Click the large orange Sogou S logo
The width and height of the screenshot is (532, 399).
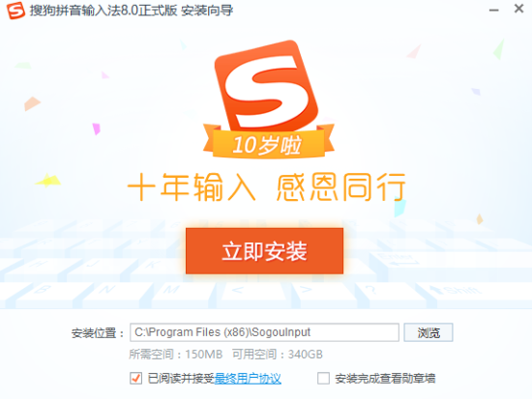(x=266, y=85)
